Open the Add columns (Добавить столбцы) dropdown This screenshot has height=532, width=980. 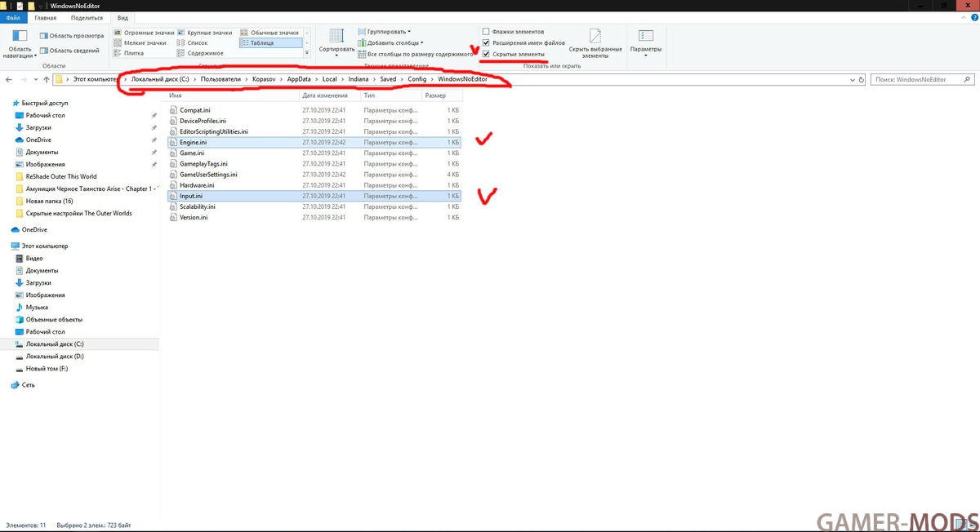click(390, 42)
